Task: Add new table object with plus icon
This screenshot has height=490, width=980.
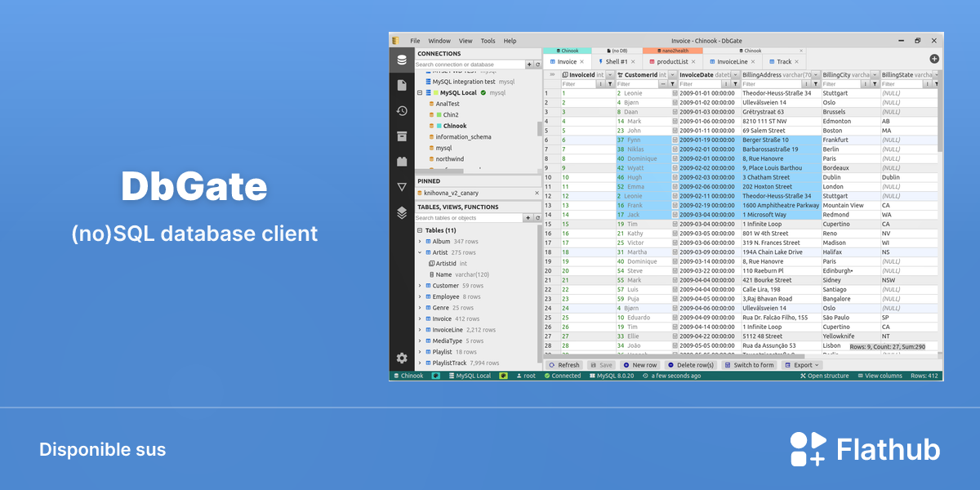Action: [528, 218]
